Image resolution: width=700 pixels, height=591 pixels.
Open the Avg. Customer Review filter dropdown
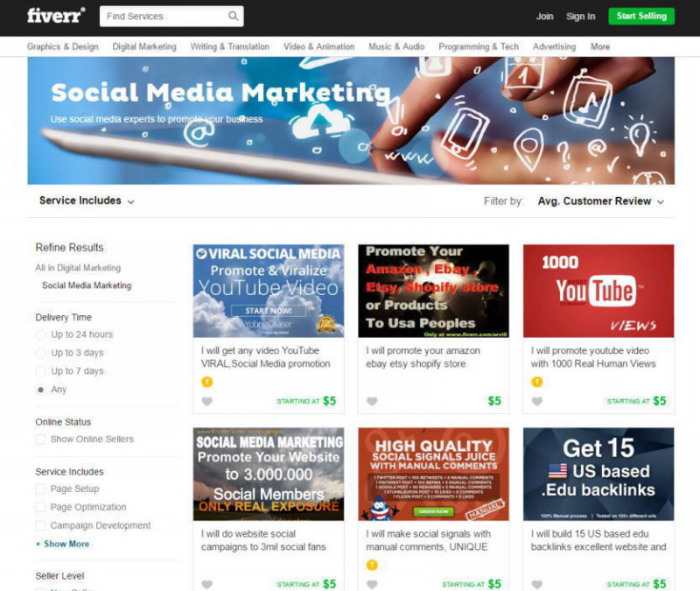(x=601, y=201)
